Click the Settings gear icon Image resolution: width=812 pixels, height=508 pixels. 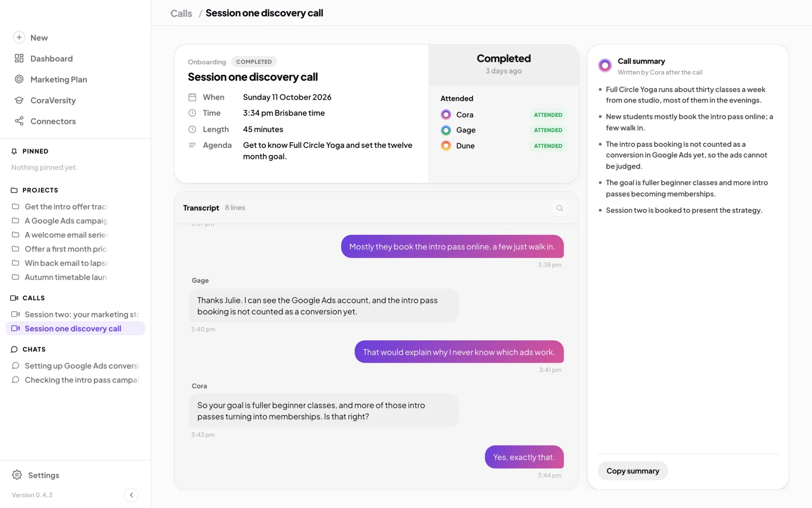[17, 475]
